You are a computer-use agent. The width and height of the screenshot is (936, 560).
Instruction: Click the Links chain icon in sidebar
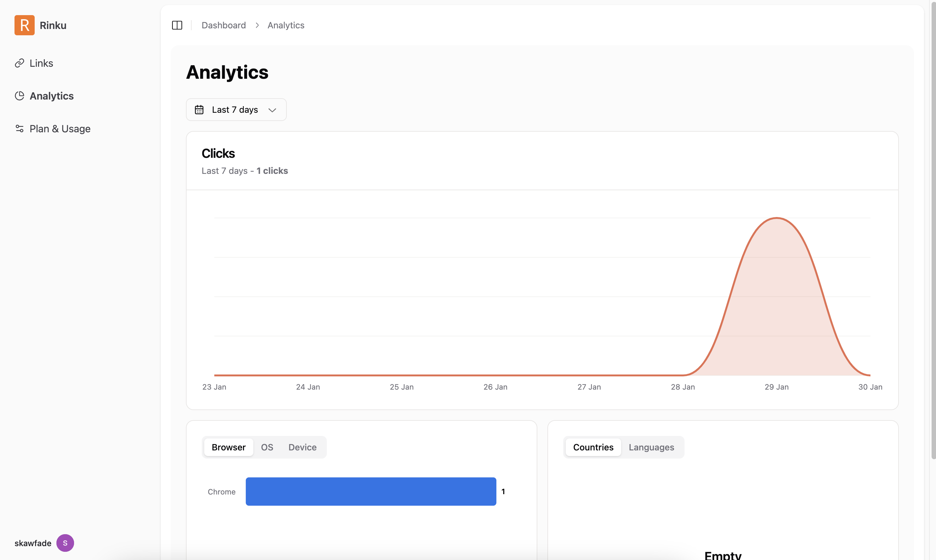20,63
